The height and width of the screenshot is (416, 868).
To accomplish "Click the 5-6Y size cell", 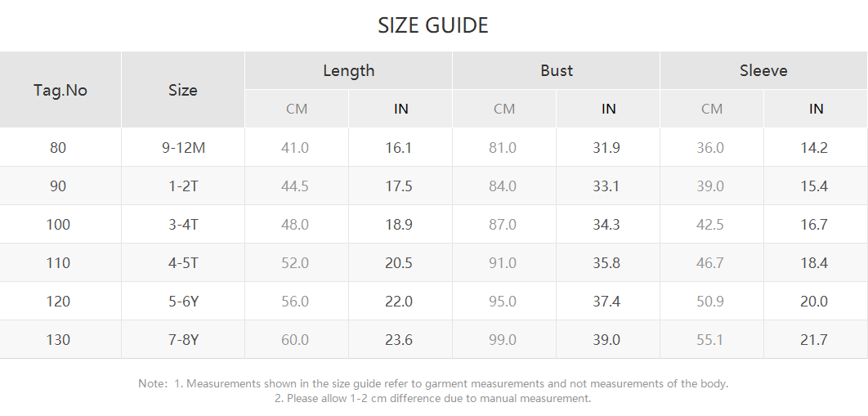I will click(x=183, y=302).
